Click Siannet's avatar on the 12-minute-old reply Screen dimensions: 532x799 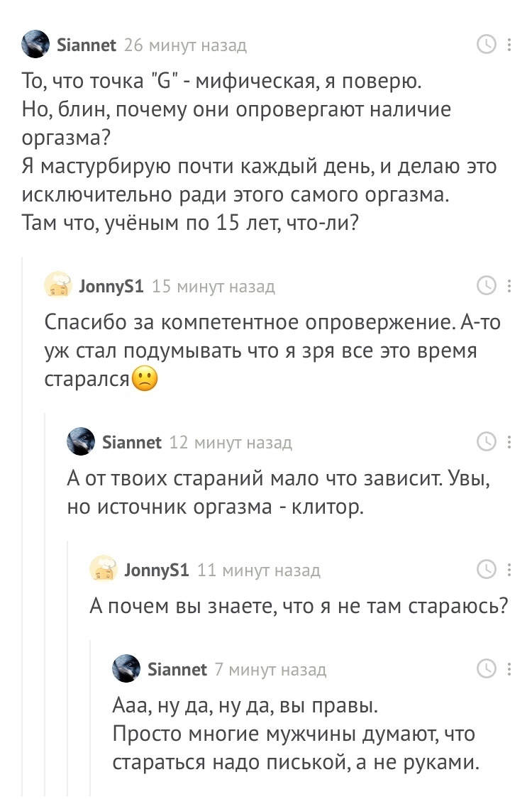pos(80,442)
